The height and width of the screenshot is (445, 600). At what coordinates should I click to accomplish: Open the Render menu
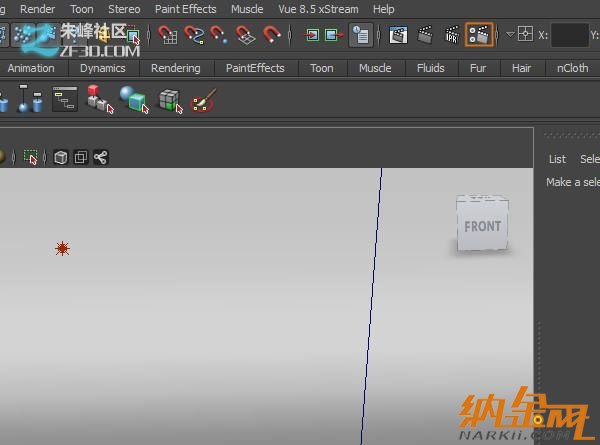pyautogui.click(x=37, y=9)
